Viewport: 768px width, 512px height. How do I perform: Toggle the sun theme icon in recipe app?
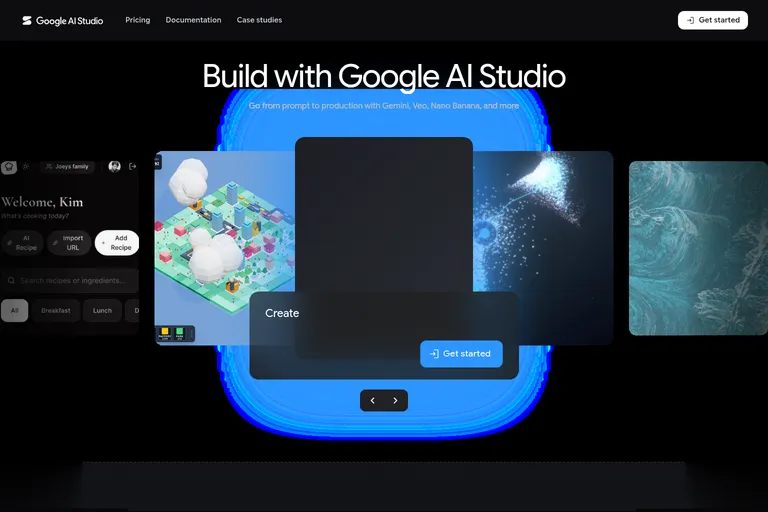[26, 167]
